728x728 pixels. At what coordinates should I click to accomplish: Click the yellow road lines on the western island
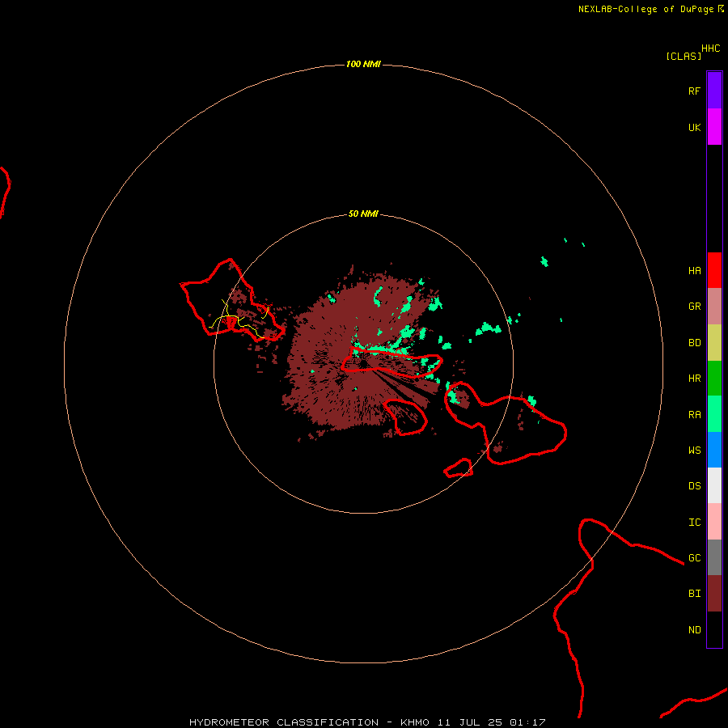click(x=239, y=318)
